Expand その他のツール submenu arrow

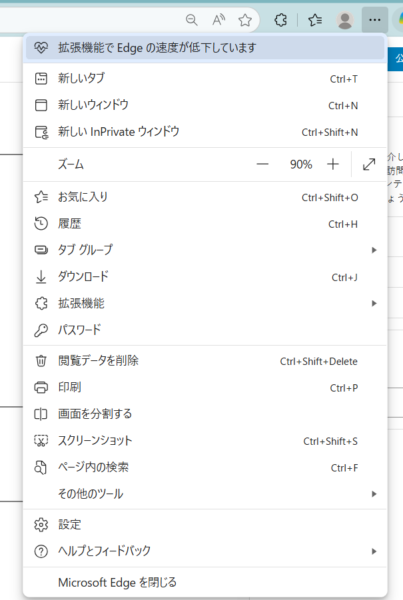click(374, 494)
